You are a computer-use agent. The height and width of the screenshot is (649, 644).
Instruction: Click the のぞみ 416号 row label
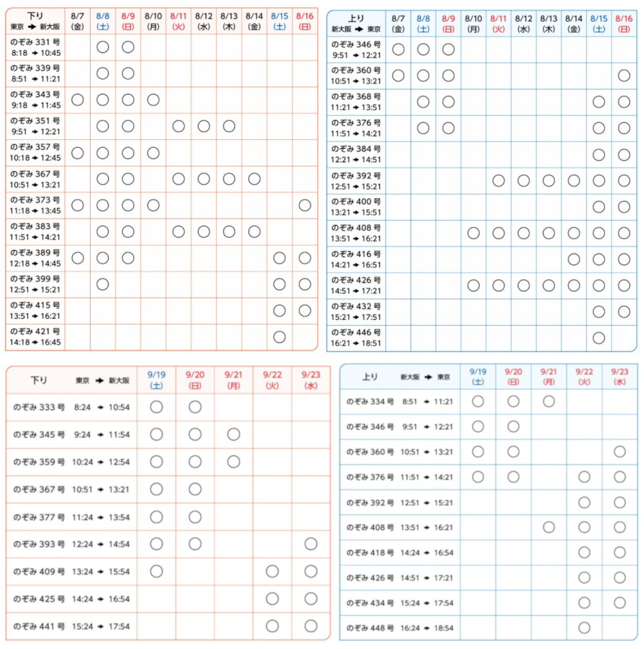point(356,259)
